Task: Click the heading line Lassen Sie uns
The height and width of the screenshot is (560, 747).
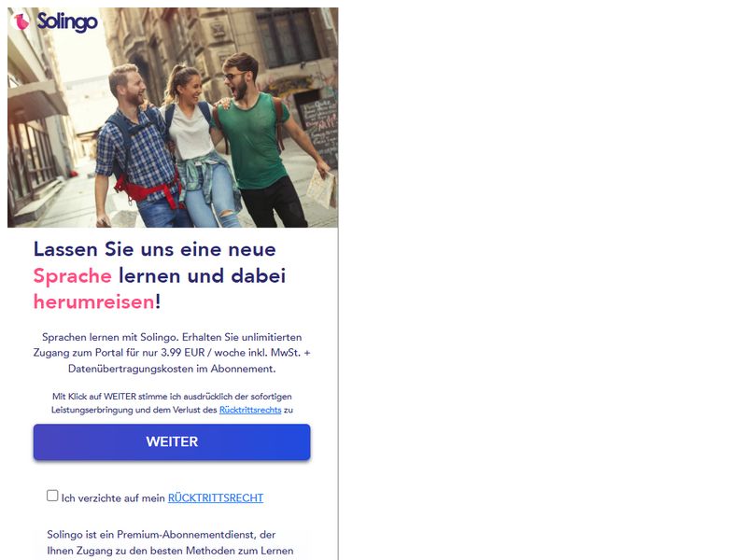Action: click(155, 249)
